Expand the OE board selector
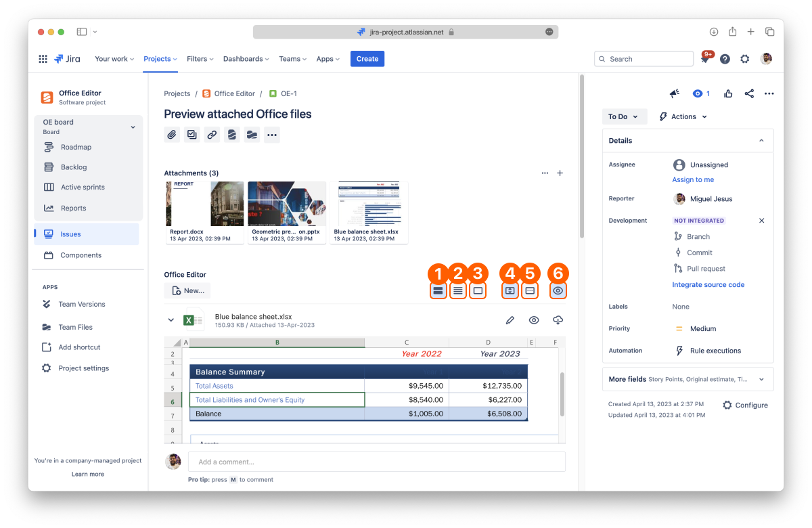Image resolution: width=812 pixels, height=528 pixels. click(88, 127)
